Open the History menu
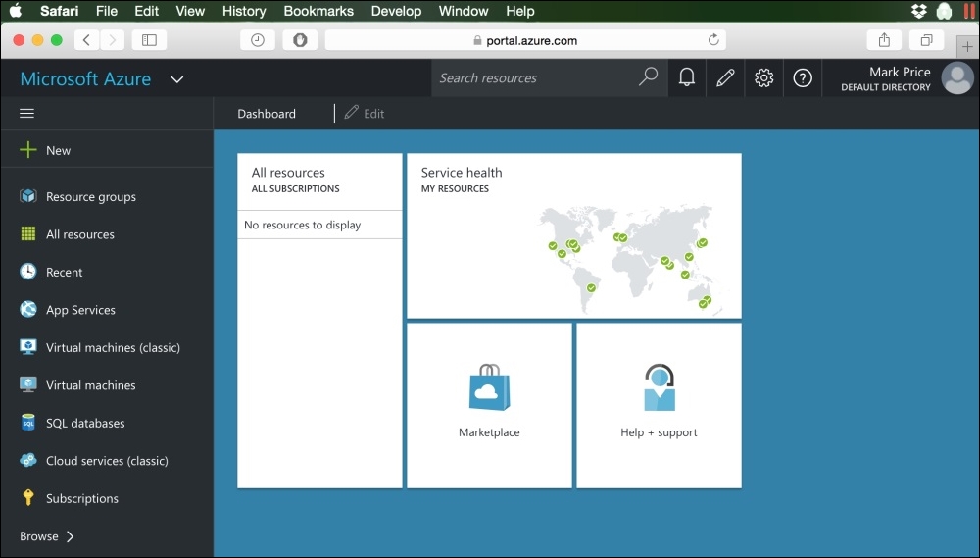The image size is (980, 558). (x=244, y=11)
